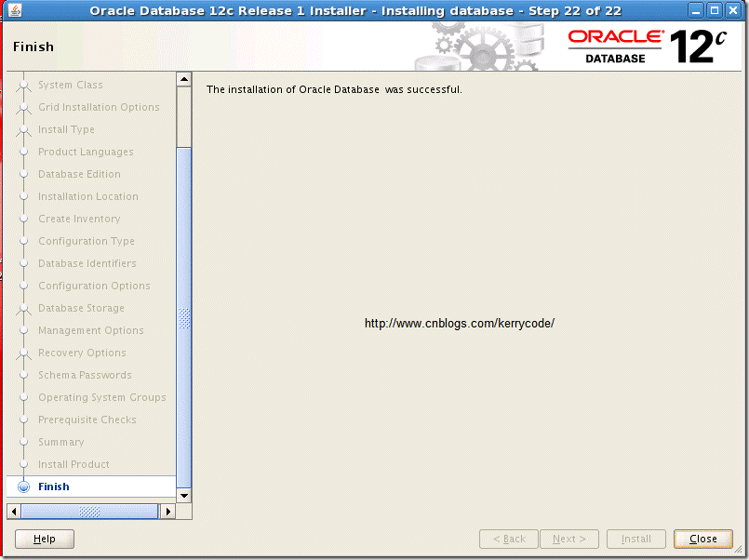Image resolution: width=749 pixels, height=560 pixels.
Task: Click the installation was successful message
Action: point(334,89)
